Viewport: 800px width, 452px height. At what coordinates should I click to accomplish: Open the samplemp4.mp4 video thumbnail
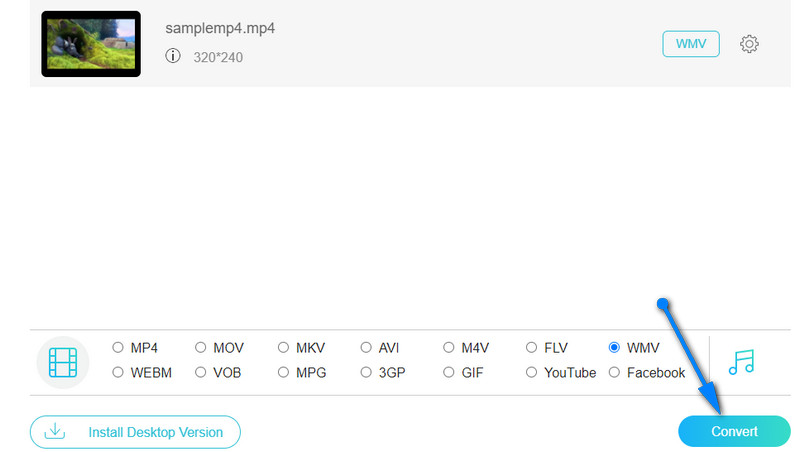pyautogui.click(x=91, y=44)
